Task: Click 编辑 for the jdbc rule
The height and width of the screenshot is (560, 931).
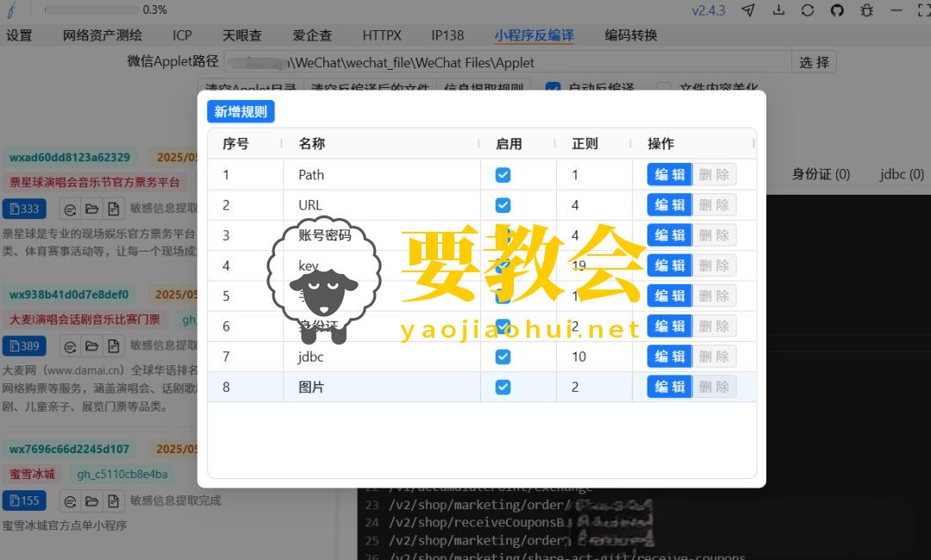Action: 670,357
